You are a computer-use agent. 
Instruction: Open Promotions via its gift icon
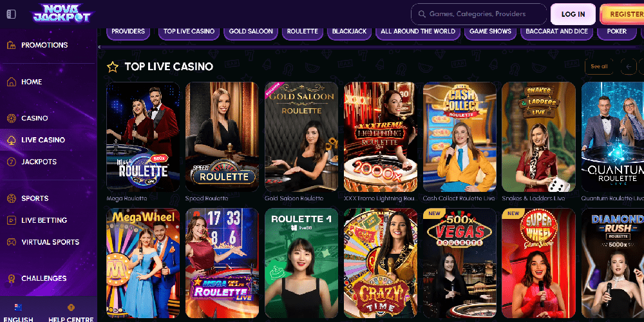[12, 45]
